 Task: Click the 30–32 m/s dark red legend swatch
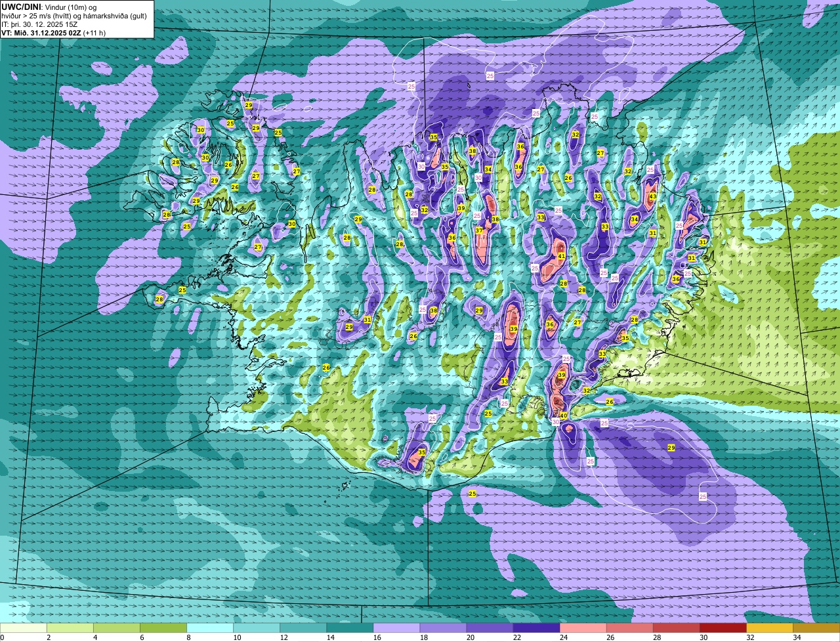(x=723, y=628)
